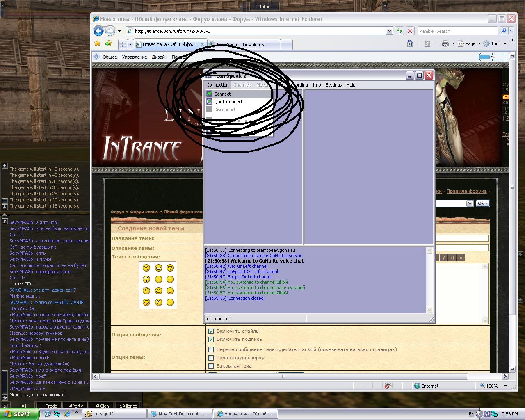Image resolution: width=525 pixels, height=420 pixels.
Task: Click the 100% zoom level magnifier
Action: point(483,386)
